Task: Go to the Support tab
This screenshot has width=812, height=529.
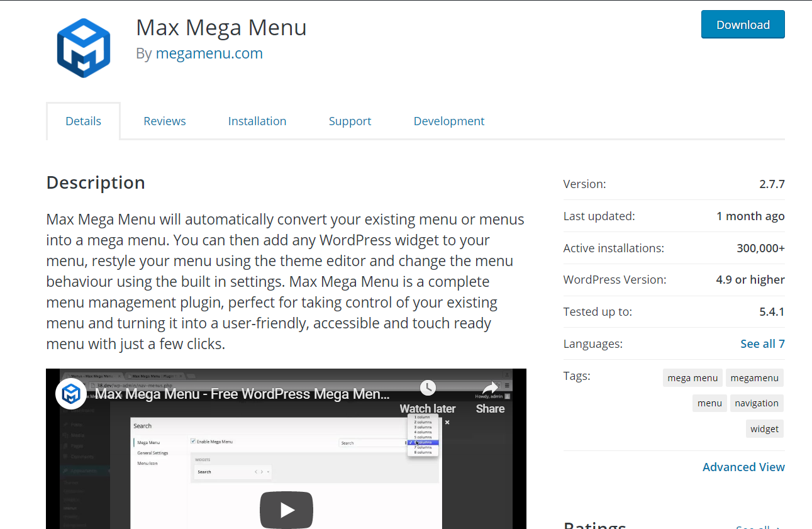Action: (x=350, y=121)
